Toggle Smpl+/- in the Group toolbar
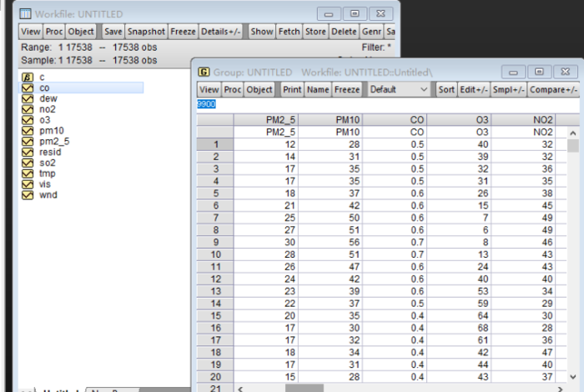This screenshot has width=584, height=392. tap(507, 89)
